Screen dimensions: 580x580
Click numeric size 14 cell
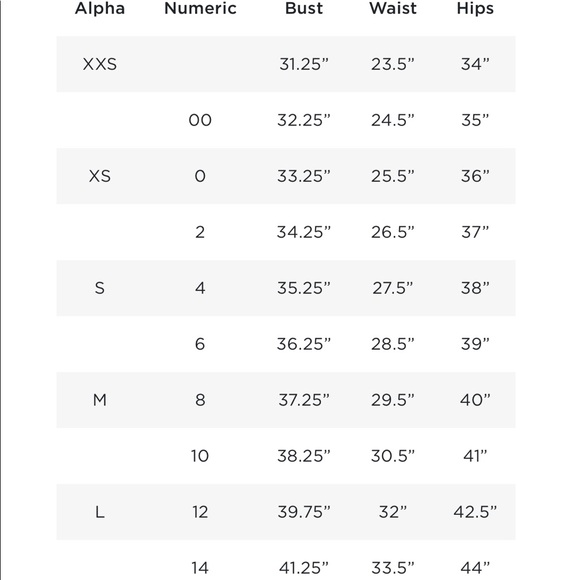click(200, 568)
